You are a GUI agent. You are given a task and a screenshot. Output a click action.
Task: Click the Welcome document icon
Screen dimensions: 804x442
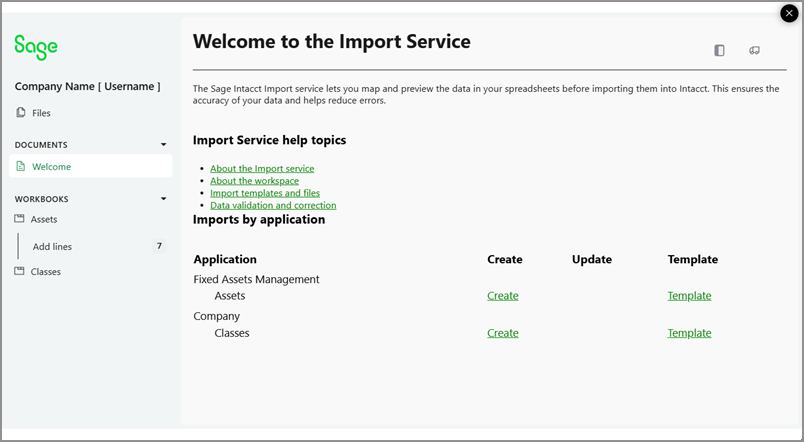pyautogui.click(x=21, y=167)
